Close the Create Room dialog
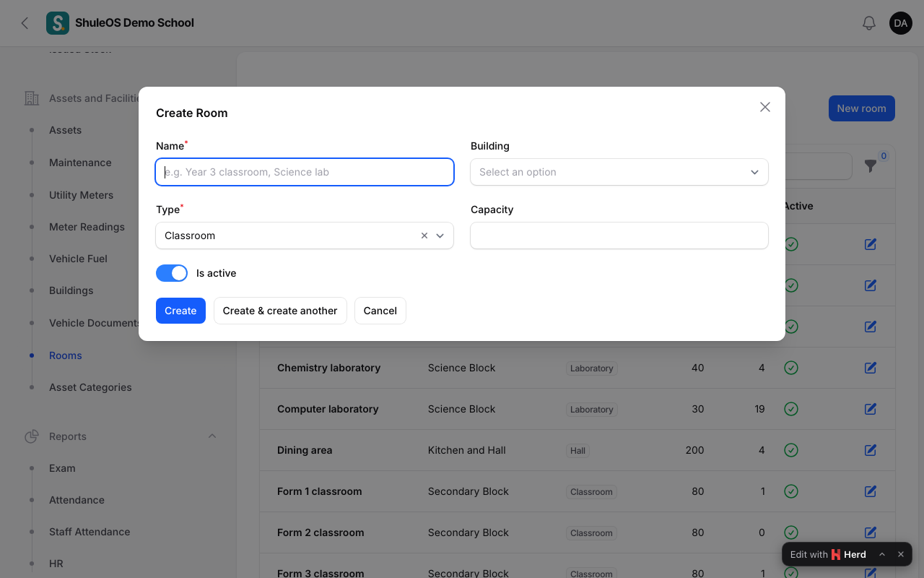The image size is (924, 578). (765, 107)
